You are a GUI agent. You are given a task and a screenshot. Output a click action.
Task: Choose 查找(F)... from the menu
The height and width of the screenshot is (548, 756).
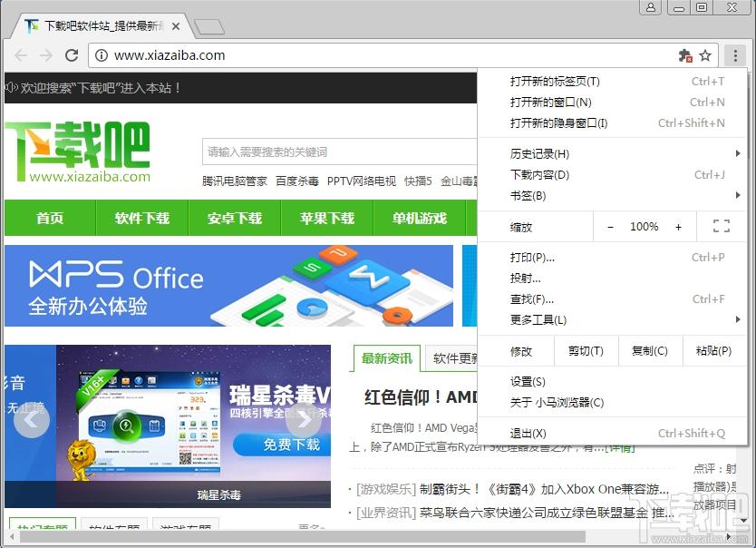point(612,298)
